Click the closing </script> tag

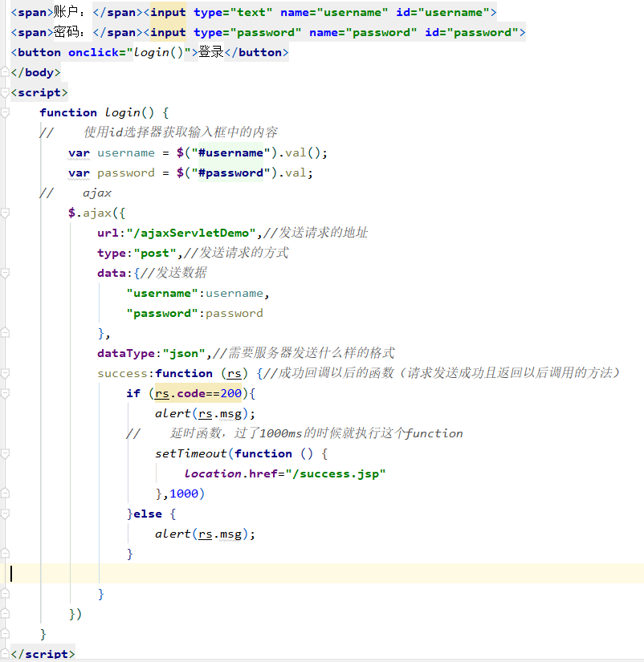click(x=43, y=654)
